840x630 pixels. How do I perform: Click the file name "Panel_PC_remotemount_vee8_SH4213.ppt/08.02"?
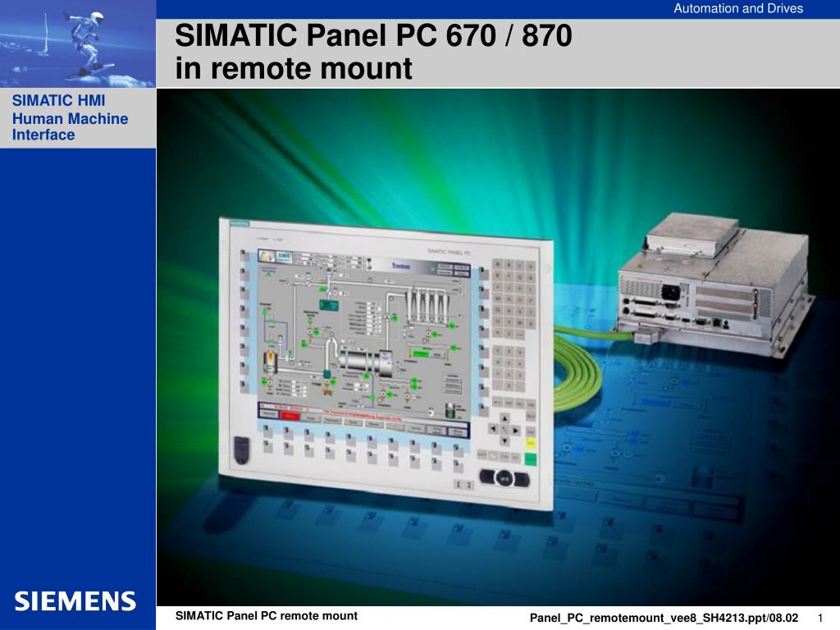tap(664, 618)
